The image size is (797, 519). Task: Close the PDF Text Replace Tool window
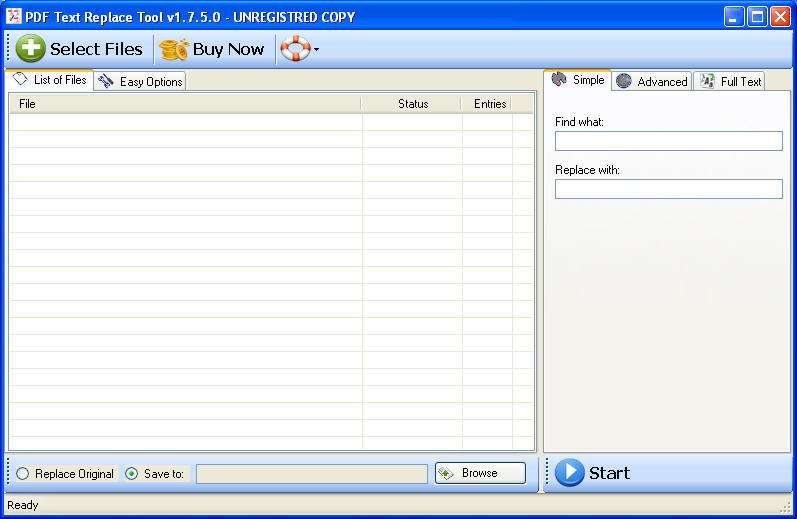click(x=780, y=17)
